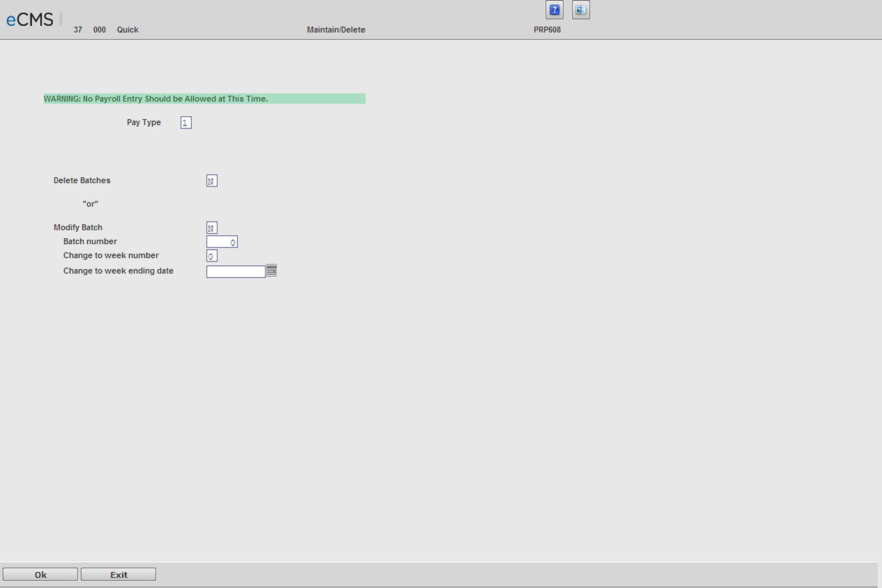Click the "or" separator text
Image resolution: width=882 pixels, height=588 pixels.
(91, 203)
